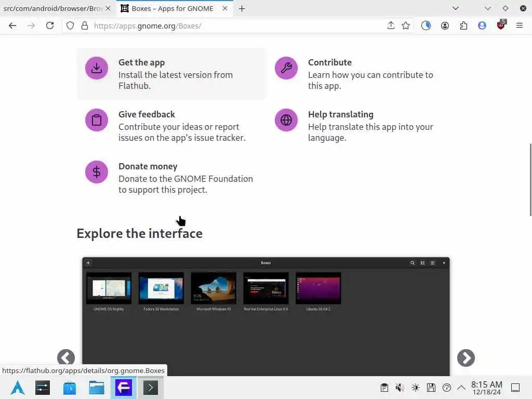Viewport: 532px width, 399px height.
Task: Expand the list all tabs chevron
Action: coord(455,8)
